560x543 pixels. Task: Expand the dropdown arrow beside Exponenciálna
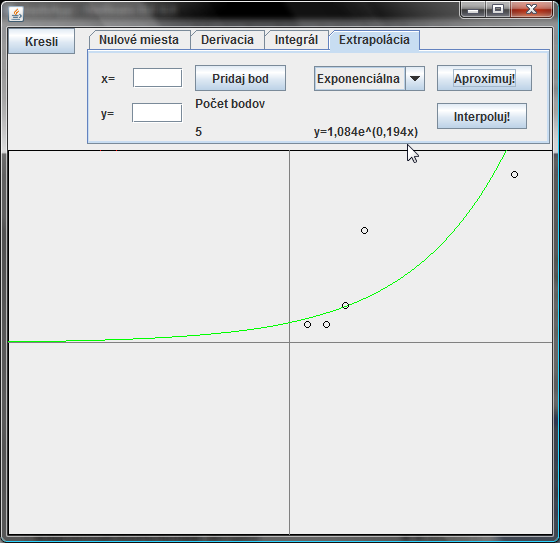[415, 79]
